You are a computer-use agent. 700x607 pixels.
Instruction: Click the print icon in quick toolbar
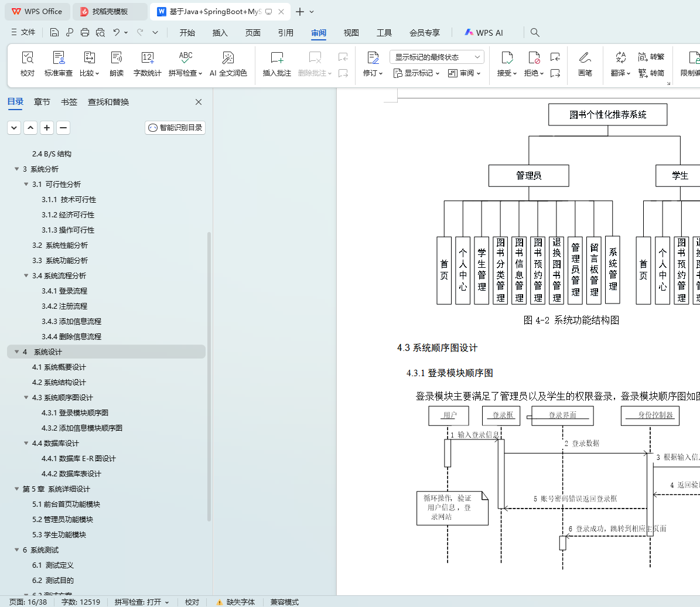pos(85,32)
